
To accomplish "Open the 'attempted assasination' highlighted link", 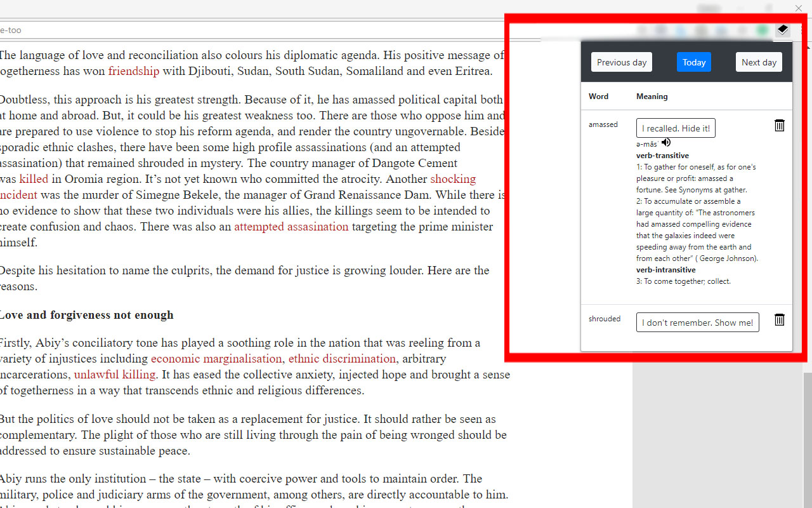I will pyautogui.click(x=291, y=226).
